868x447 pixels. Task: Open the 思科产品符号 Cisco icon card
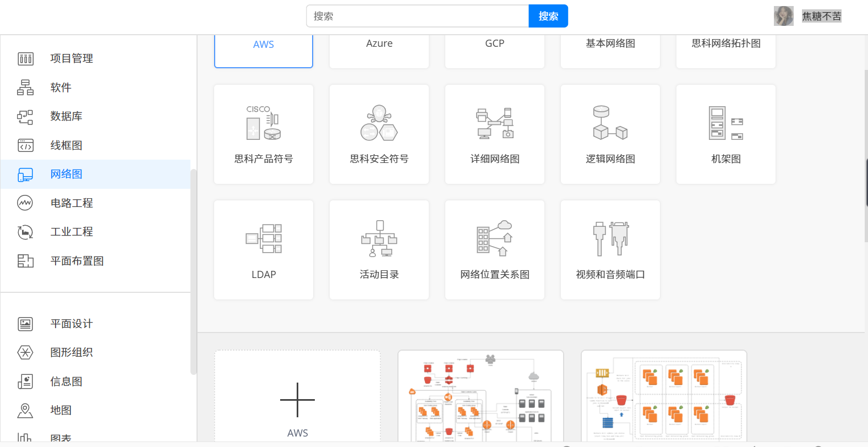264,134
